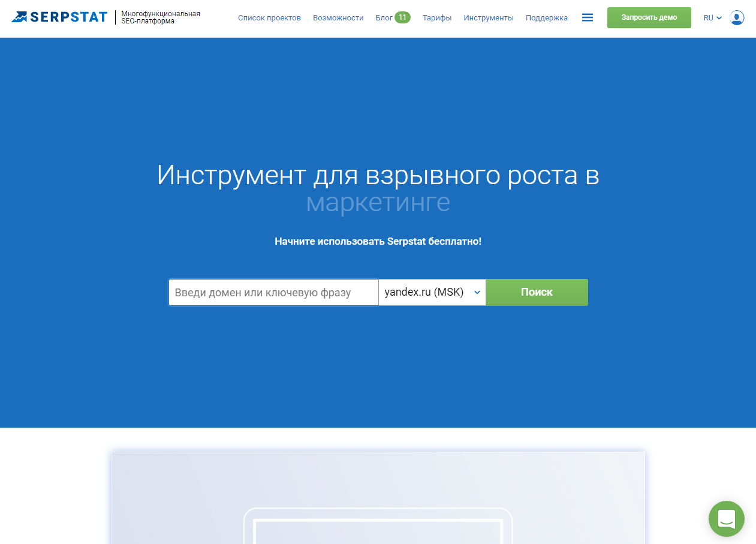The image size is (756, 544).
Task: Click the Начните использовать Serpstat бесплатно! text
Action: coord(378,241)
